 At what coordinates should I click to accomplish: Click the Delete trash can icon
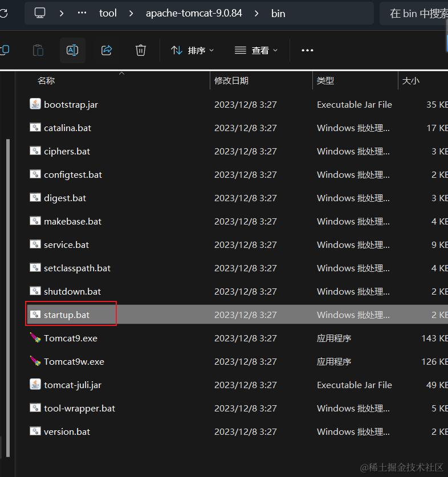pyautogui.click(x=141, y=50)
